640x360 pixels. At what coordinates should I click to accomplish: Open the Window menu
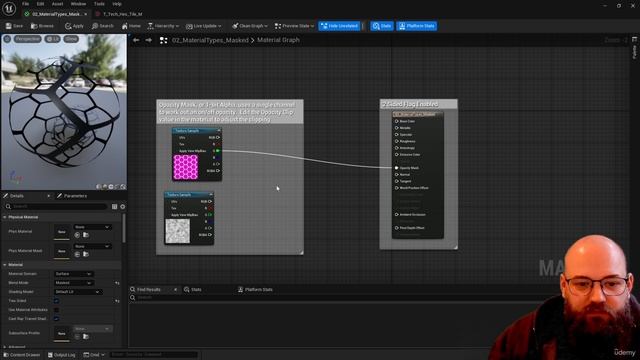78,4
